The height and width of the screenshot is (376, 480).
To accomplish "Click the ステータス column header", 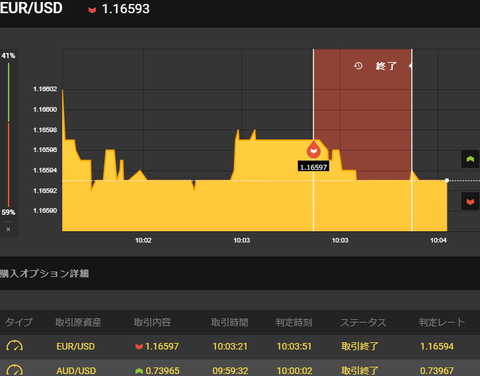I will point(363,322).
